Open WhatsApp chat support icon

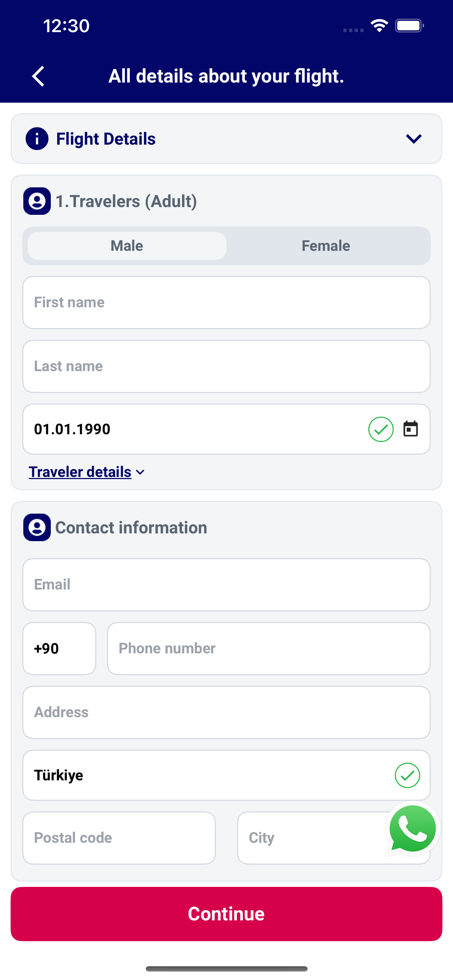pos(413,829)
